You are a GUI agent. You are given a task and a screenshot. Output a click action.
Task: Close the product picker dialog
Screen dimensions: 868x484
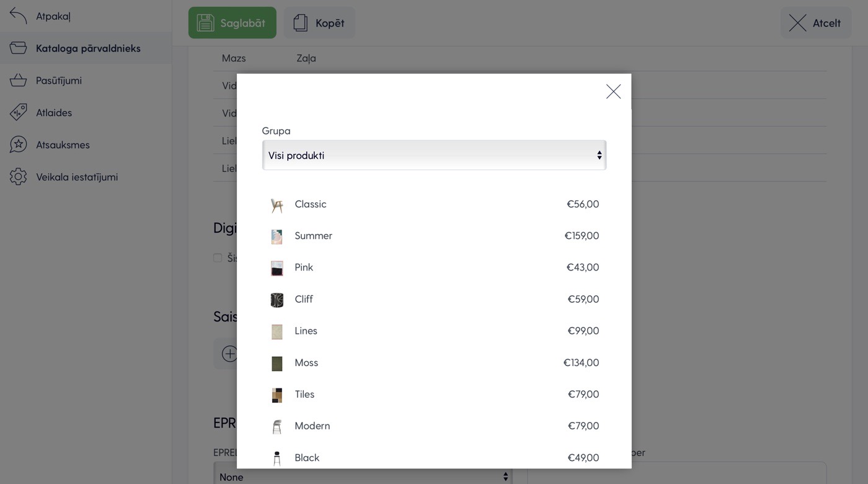pos(613,92)
